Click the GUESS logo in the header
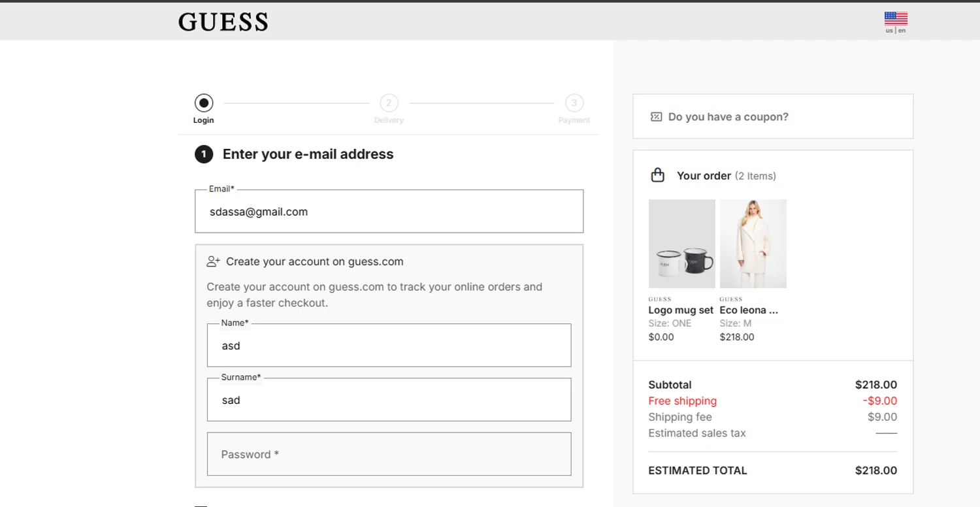 coord(223,22)
